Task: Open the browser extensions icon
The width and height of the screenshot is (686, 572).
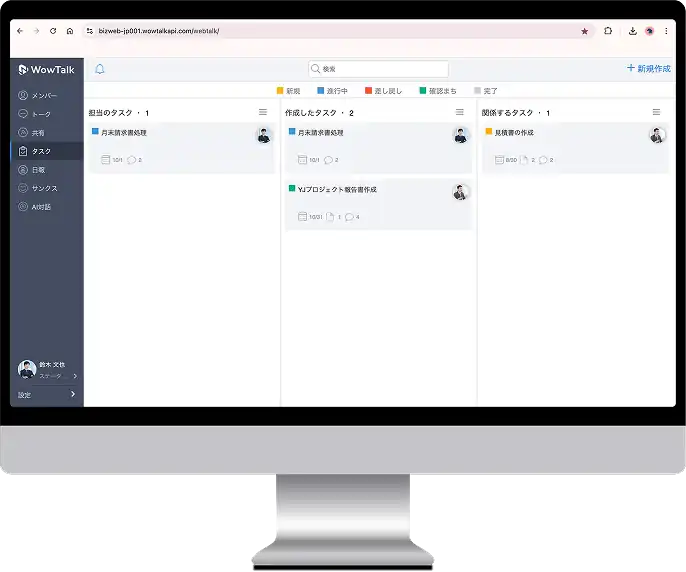Action: 608,31
